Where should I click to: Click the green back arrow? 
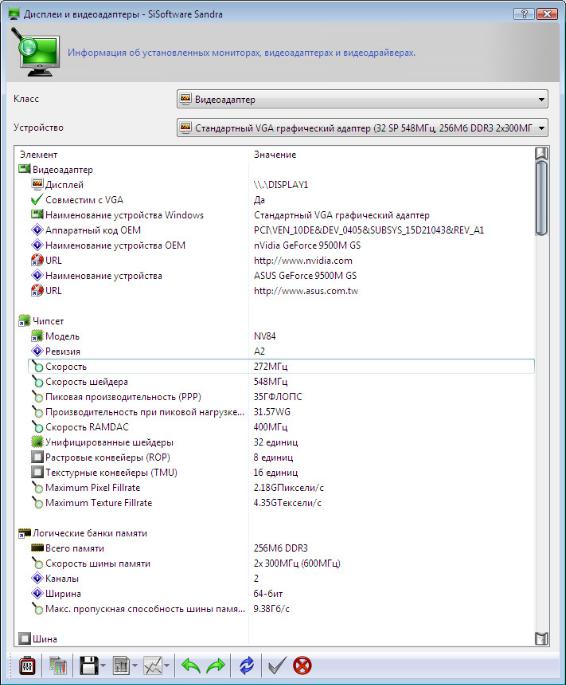[191, 666]
